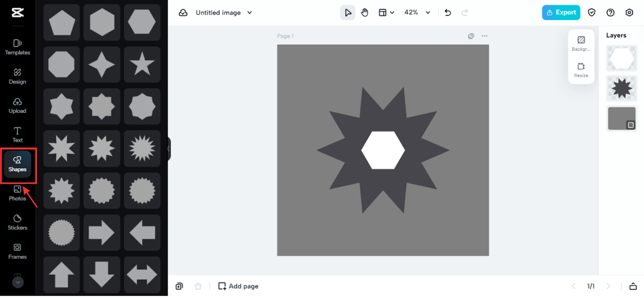Click the add page icon at bottom left

[179, 286]
